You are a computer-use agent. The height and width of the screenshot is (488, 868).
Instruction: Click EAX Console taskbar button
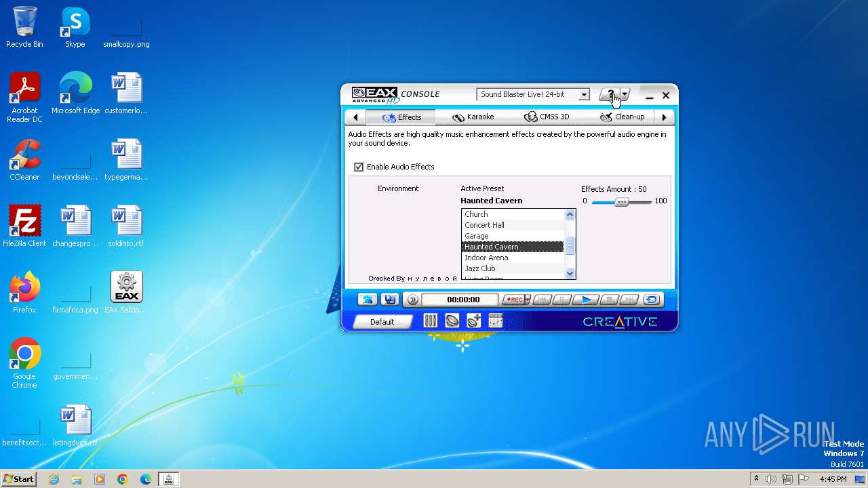pyautogui.click(x=169, y=479)
